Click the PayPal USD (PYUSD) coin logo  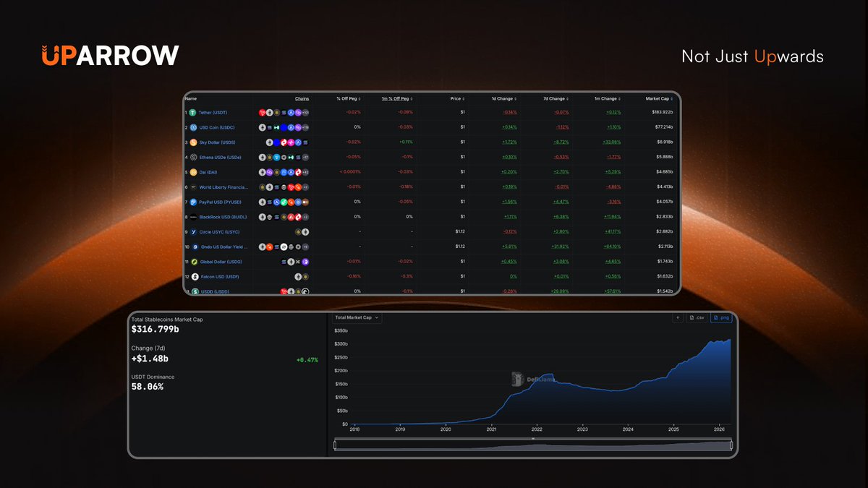point(193,202)
